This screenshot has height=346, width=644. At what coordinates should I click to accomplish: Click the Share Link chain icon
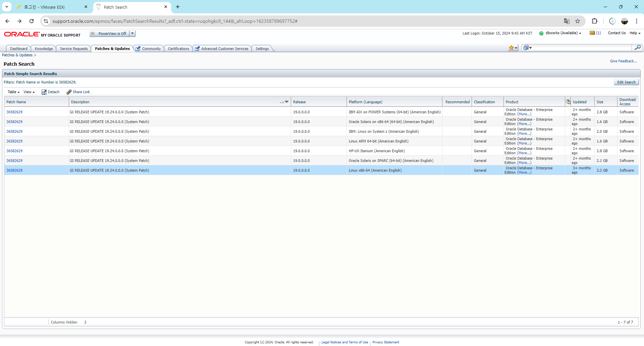69,92
